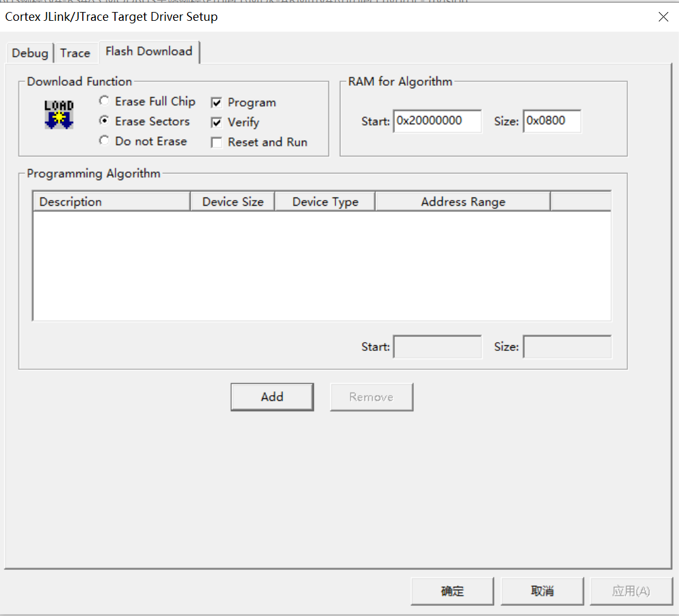The width and height of the screenshot is (679, 616).
Task: Select Do not Erase option
Action: (104, 140)
